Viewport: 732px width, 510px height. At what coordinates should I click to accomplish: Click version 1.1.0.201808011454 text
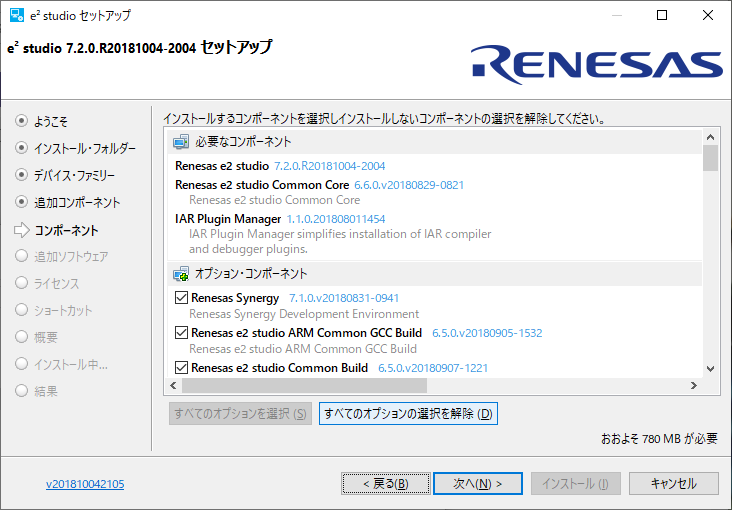336,219
